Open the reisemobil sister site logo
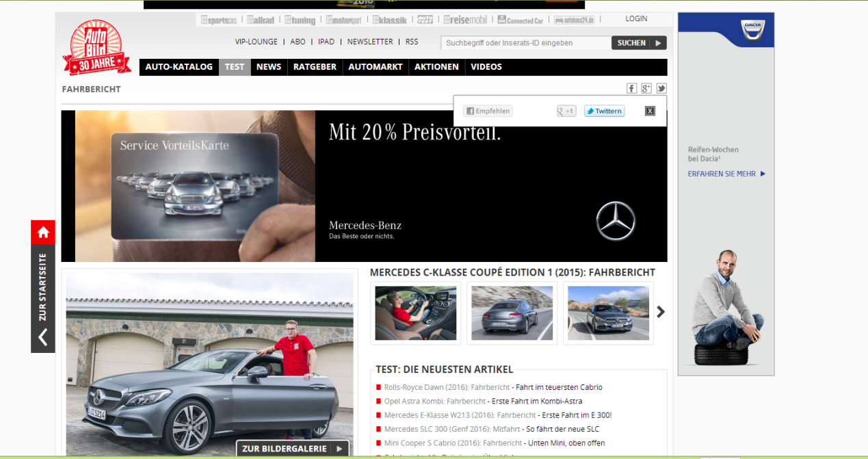The image size is (868, 459). 466,20
